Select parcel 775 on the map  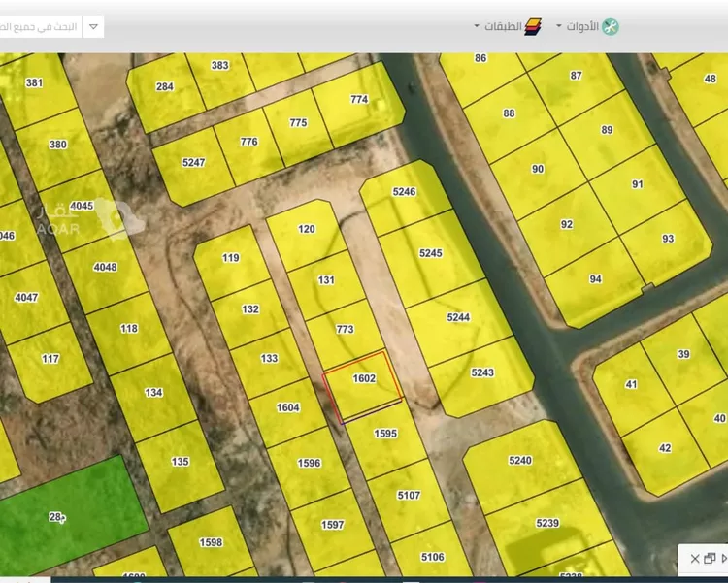coord(298,128)
